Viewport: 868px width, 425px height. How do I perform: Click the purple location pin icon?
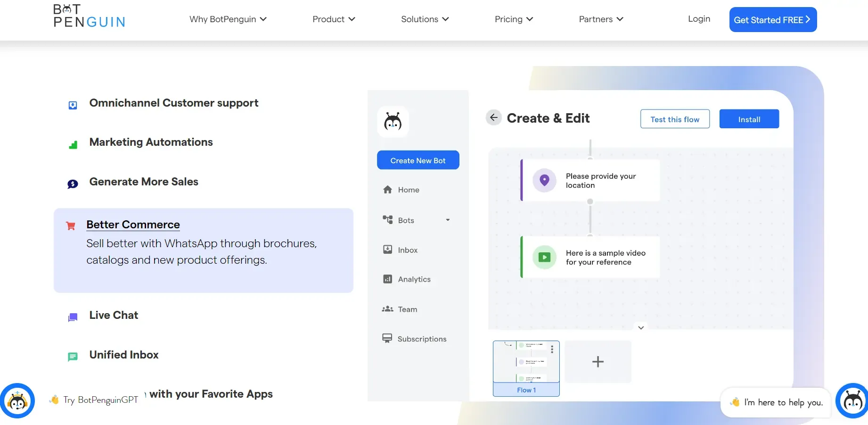544,180
